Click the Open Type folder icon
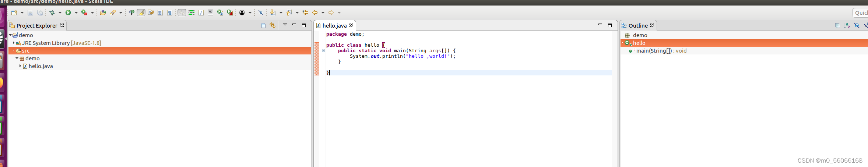This screenshot has height=167, width=868. (103, 13)
